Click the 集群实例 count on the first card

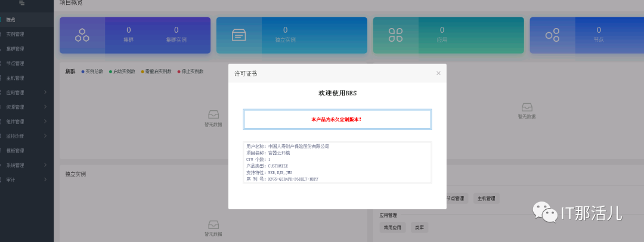point(176,30)
